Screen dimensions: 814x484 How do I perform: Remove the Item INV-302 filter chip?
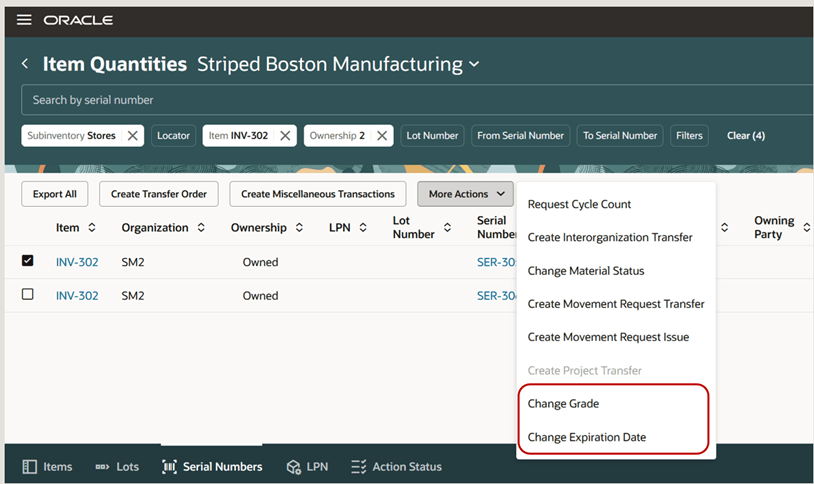pos(285,136)
